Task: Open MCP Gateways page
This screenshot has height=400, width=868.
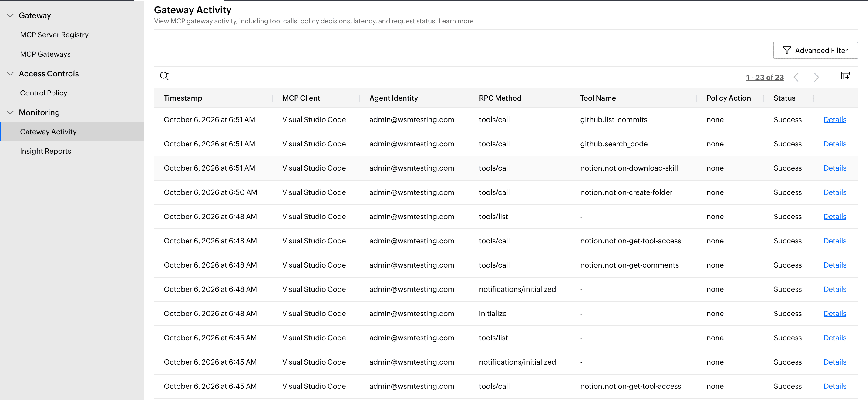Action: [45, 54]
